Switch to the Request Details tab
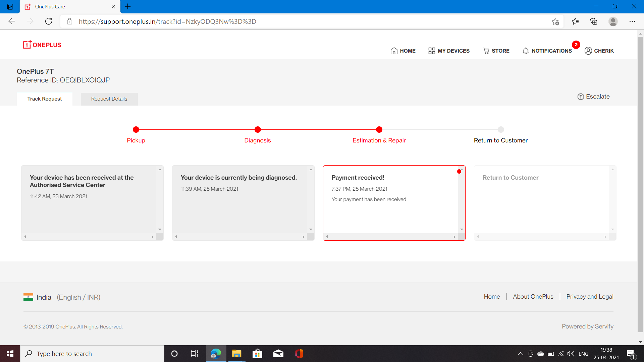 coord(109,99)
